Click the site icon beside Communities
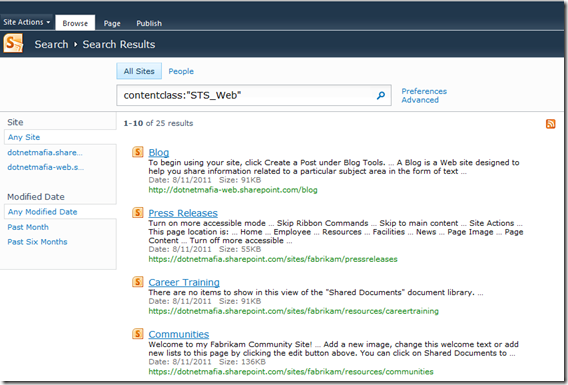The width and height of the screenshot is (568, 385). click(x=138, y=334)
